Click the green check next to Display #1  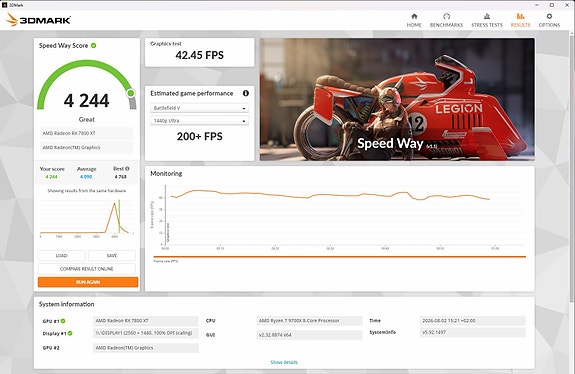coord(70,333)
